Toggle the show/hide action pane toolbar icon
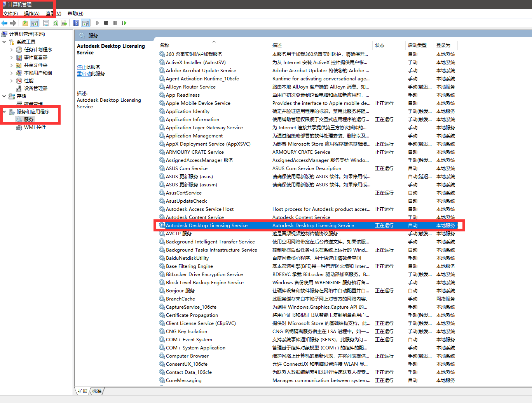The height and width of the screenshot is (403, 532). point(85,23)
